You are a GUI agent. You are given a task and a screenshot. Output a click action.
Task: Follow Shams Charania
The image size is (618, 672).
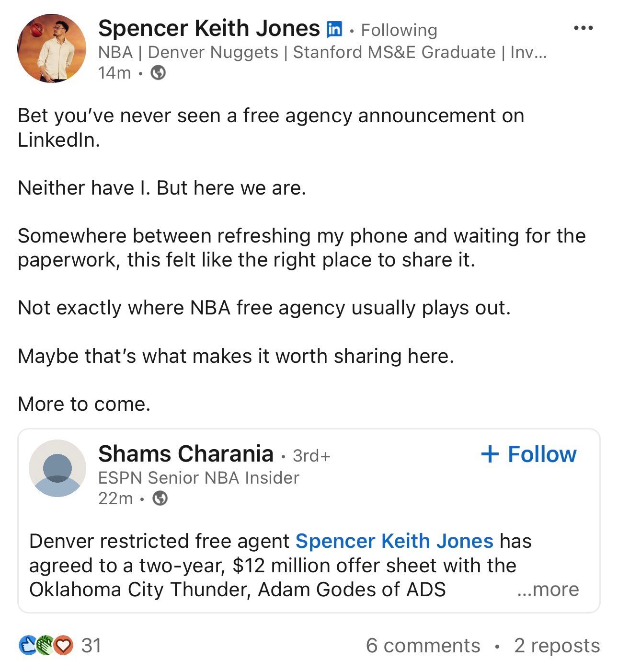click(528, 454)
